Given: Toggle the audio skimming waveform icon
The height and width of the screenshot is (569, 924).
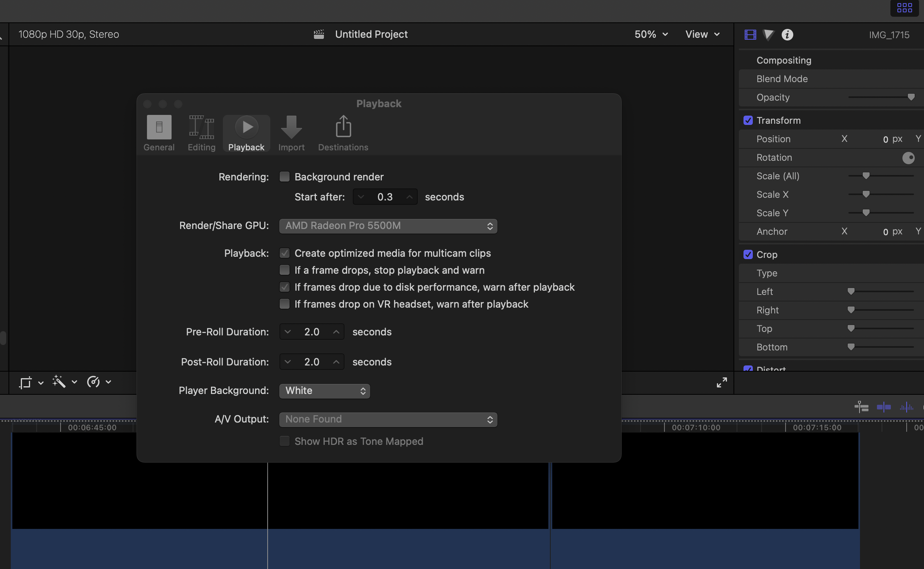Looking at the screenshot, I should 906,407.
